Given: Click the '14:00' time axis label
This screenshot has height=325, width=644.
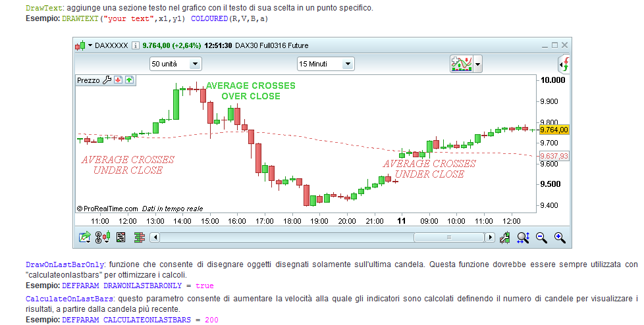Looking at the screenshot, I should point(182,221).
